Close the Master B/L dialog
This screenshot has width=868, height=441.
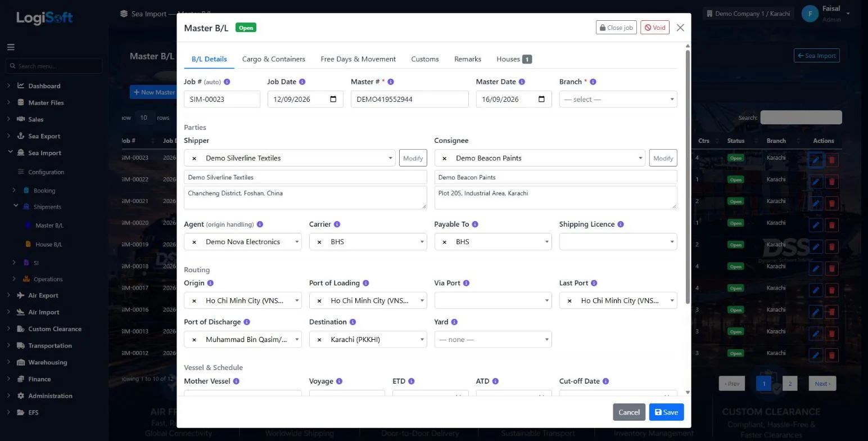pos(680,28)
